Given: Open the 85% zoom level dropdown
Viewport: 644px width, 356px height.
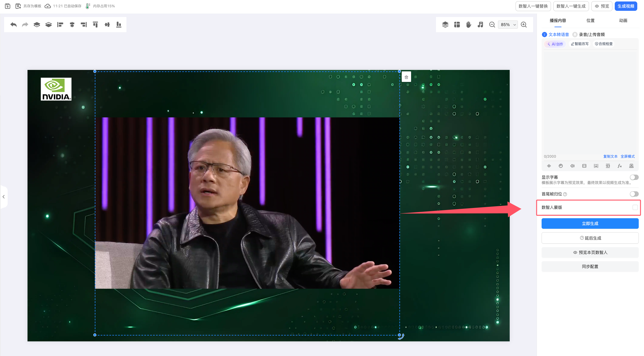Looking at the screenshot, I should 508,25.
